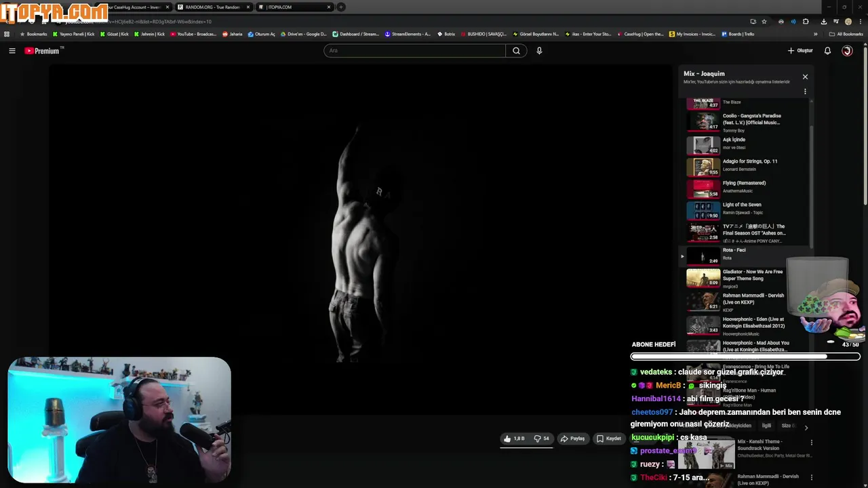This screenshot has width=868, height=488.
Task: Open the browser extensions puzzle icon
Action: click(x=806, y=21)
